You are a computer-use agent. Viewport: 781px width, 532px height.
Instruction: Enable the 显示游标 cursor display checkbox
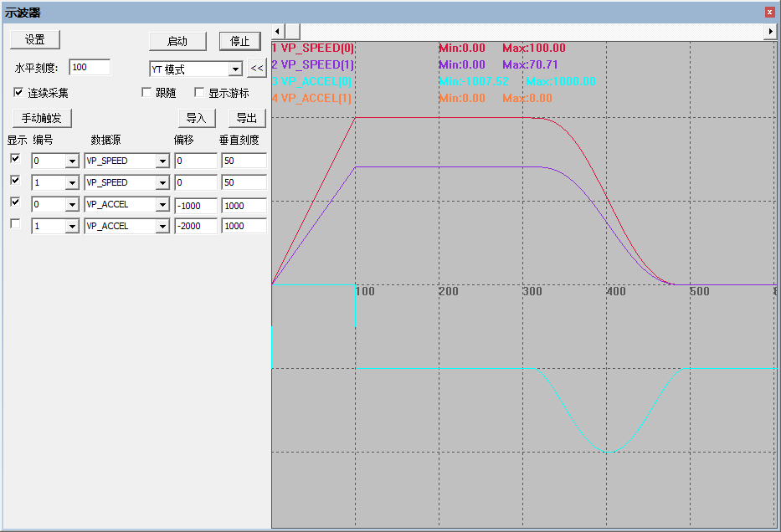click(198, 92)
